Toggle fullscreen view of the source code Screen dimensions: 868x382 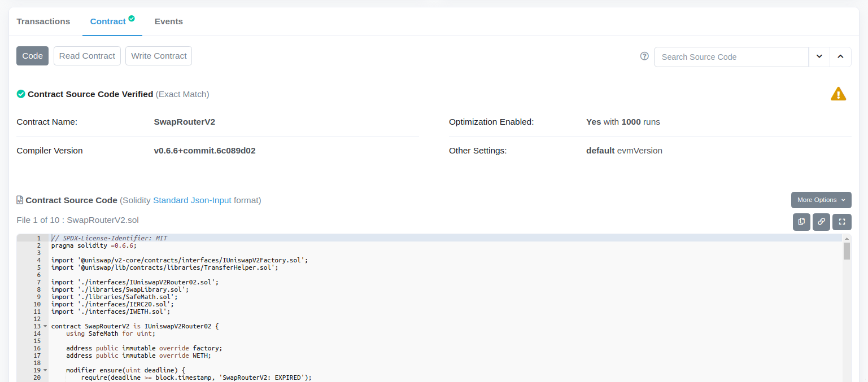(x=842, y=222)
